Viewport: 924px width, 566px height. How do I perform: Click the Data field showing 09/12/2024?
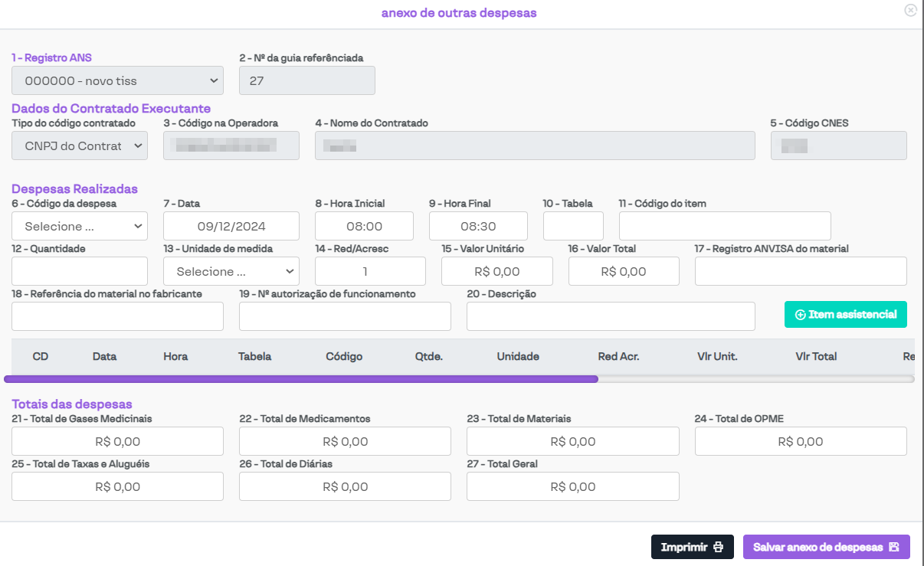click(231, 226)
